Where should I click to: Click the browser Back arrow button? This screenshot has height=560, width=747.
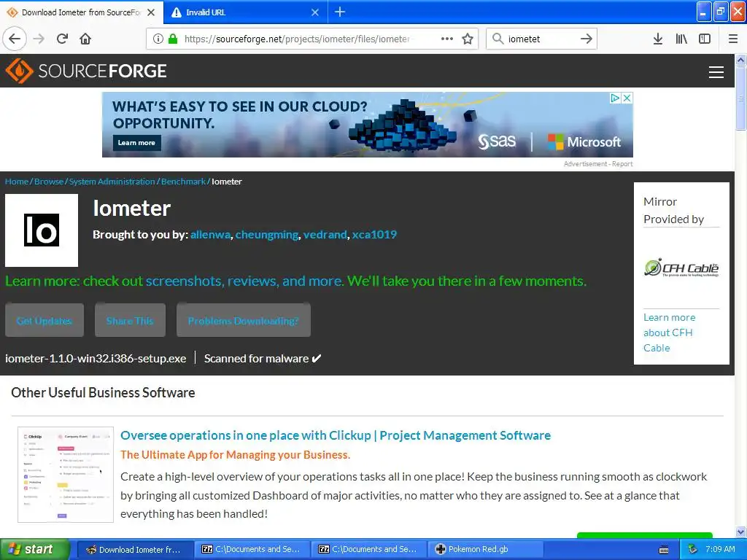(15, 39)
